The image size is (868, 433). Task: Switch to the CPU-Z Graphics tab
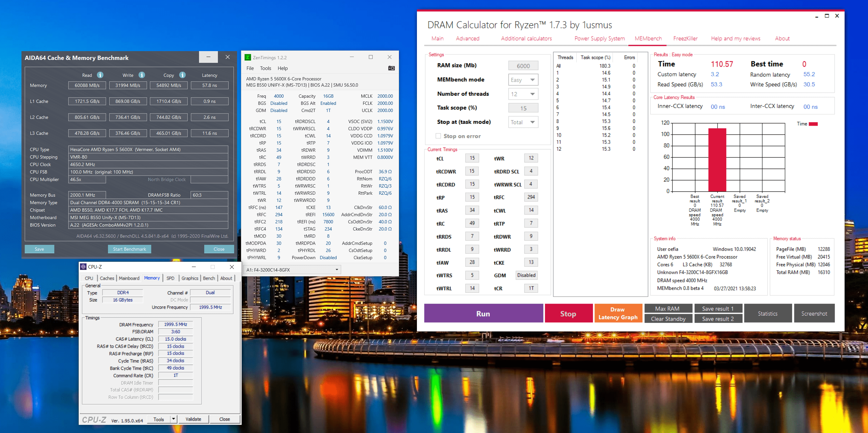click(190, 278)
